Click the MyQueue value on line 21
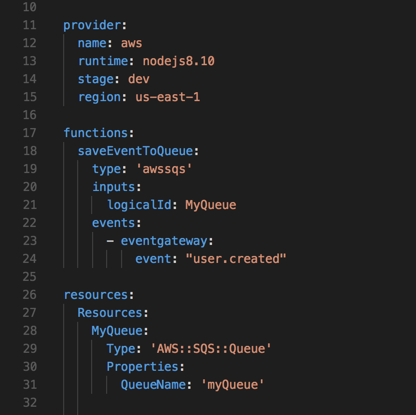Viewport: 416px width, 415px height. (211, 205)
